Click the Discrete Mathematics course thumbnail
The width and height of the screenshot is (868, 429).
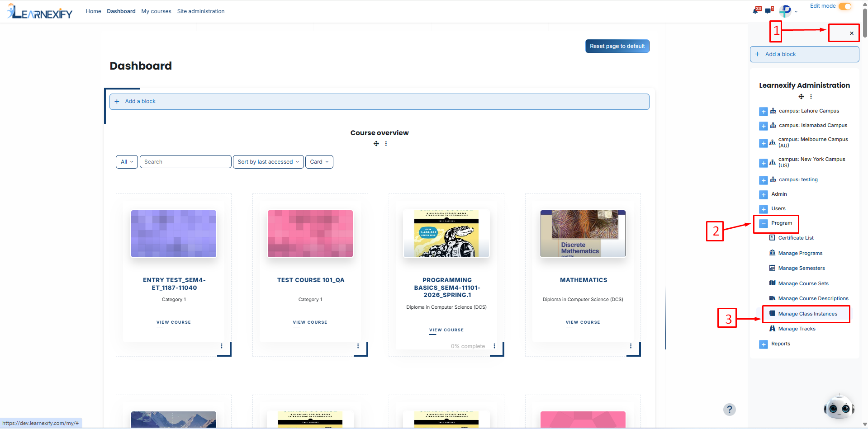[583, 234]
